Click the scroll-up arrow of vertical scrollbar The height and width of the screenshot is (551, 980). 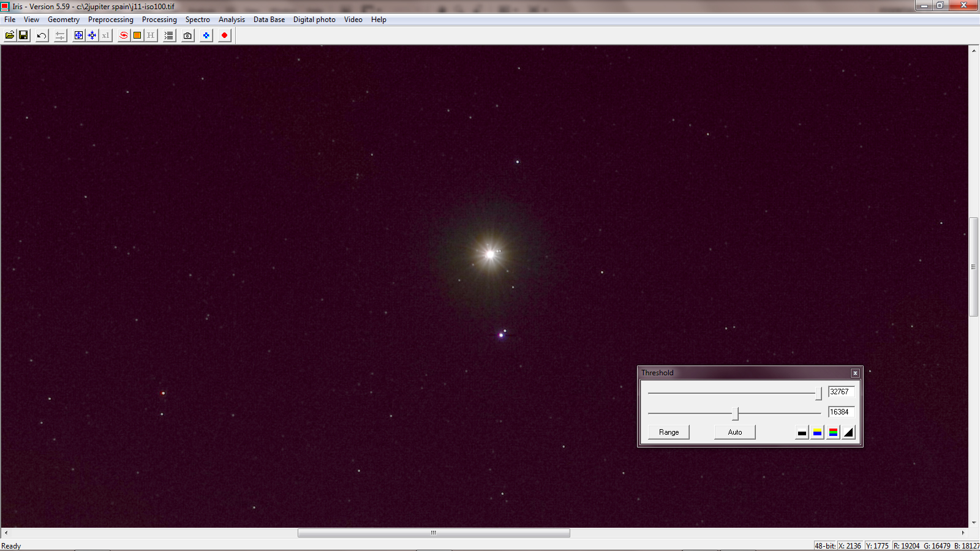[x=973, y=50]
